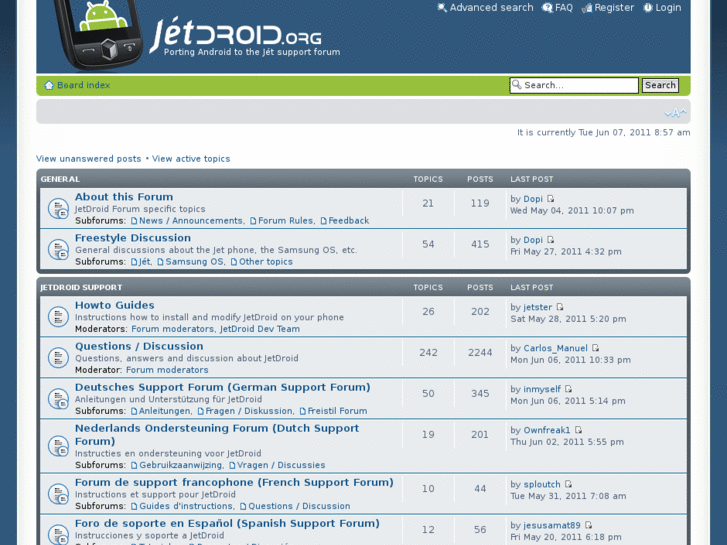Click the Register icon in header
The width and height of the screenshot is (727, 545).
coord(587,8)
